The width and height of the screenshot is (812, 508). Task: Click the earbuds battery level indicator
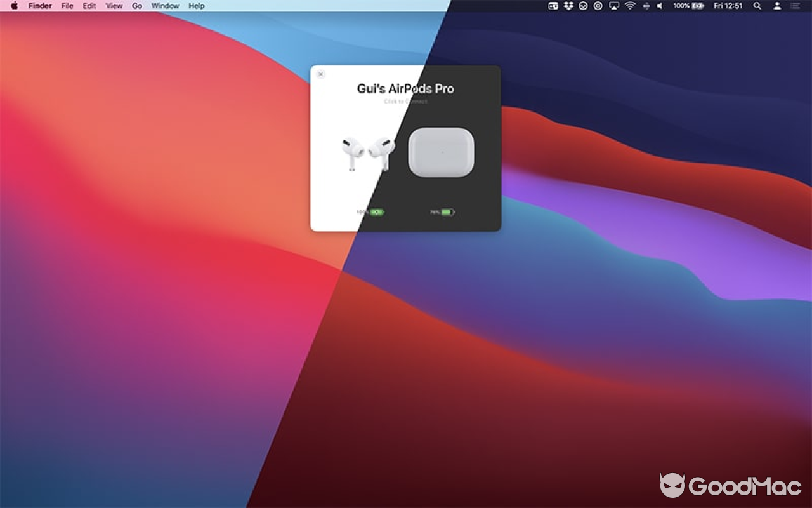[370, 212]
